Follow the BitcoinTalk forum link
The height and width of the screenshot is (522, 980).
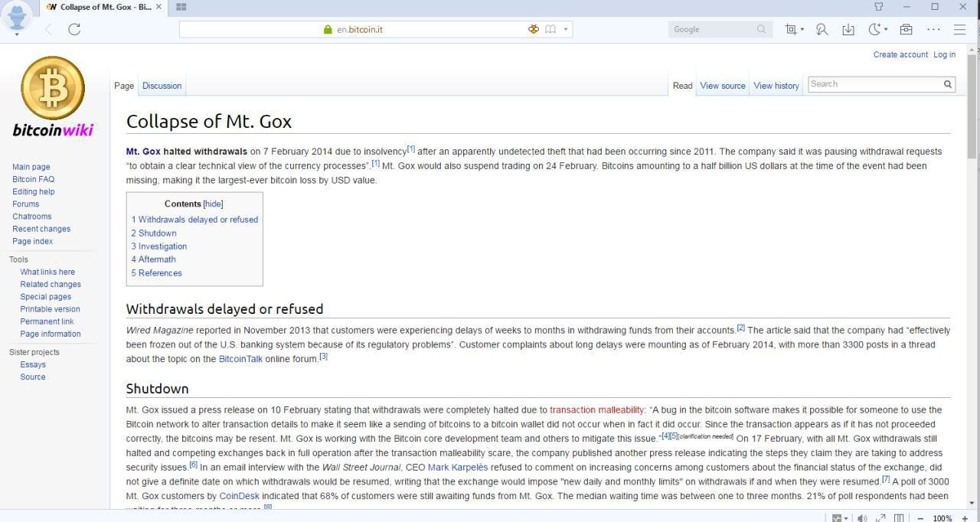(x=240, y=359)
